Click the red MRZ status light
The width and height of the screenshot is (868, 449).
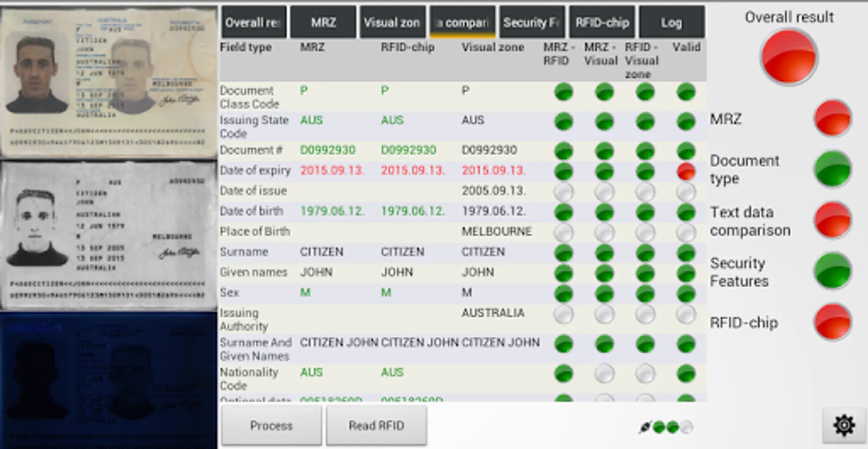[x=833, y=118]
